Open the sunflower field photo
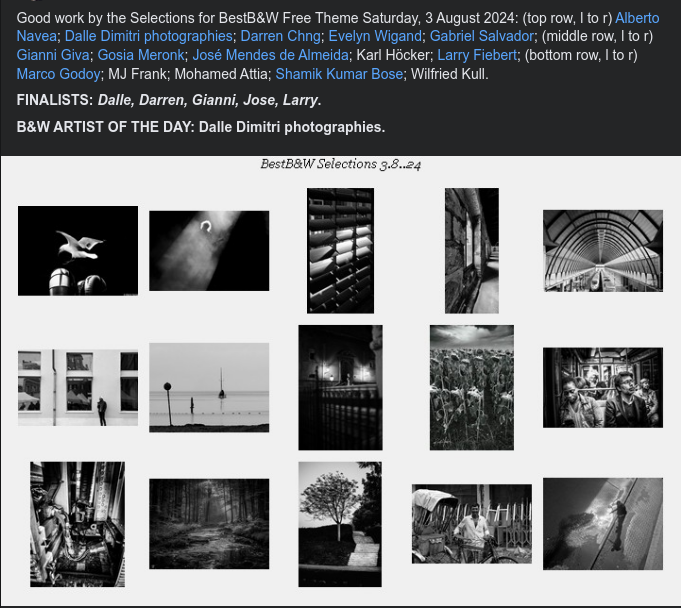 pos(472,387)
